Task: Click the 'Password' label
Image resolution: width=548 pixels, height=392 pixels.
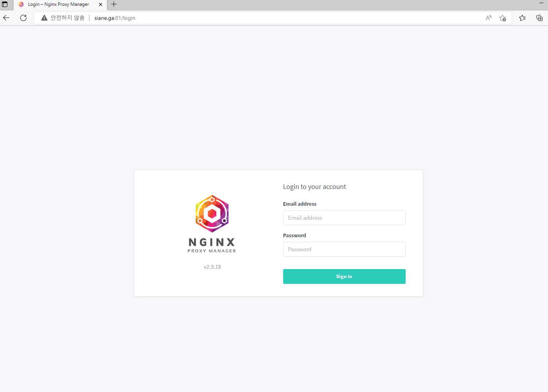Action: point(294,235)
